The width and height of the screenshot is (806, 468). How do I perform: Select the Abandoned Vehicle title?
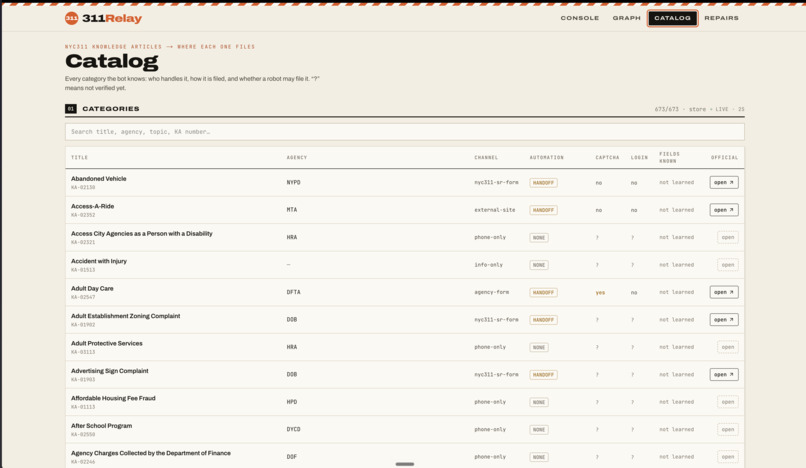click(x=99, y=179)
